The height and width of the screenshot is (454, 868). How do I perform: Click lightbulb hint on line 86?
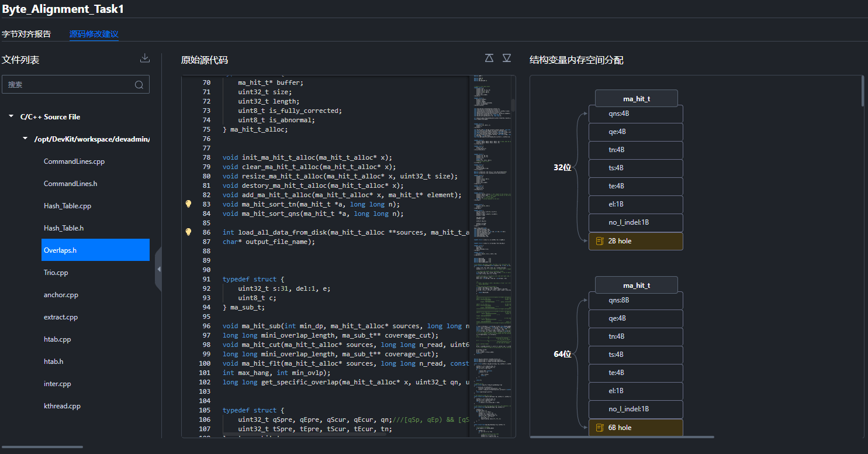point(188,232)
